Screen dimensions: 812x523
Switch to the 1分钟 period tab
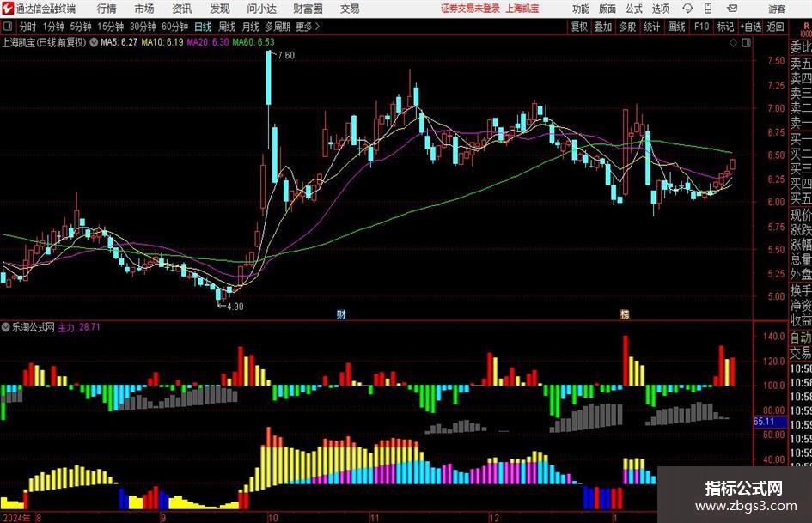click(x=53, y=27)
